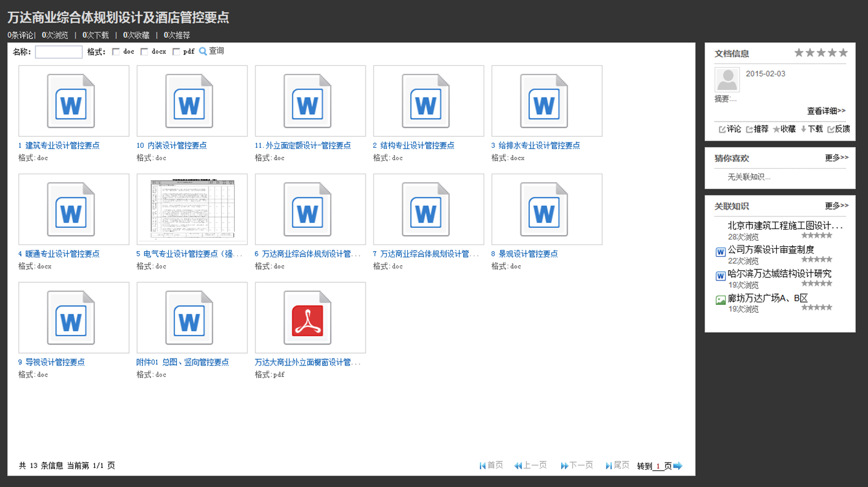Click Word icon beside 公司方案设计审查制度
868x487 pixels.
click(x=721, y=252)
